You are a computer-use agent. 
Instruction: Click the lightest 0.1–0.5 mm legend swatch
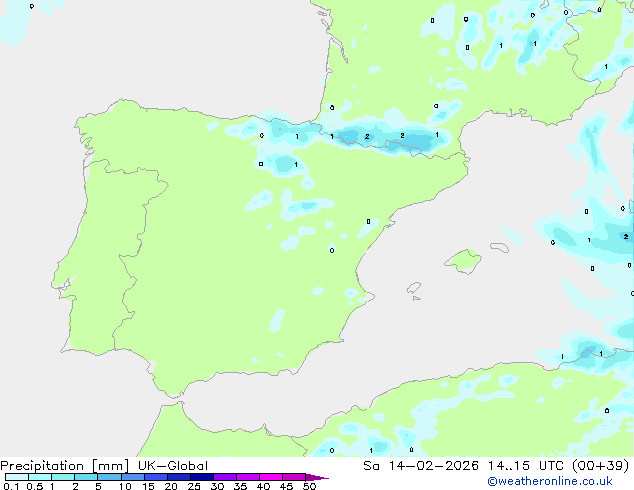click(x=17, y=477)
